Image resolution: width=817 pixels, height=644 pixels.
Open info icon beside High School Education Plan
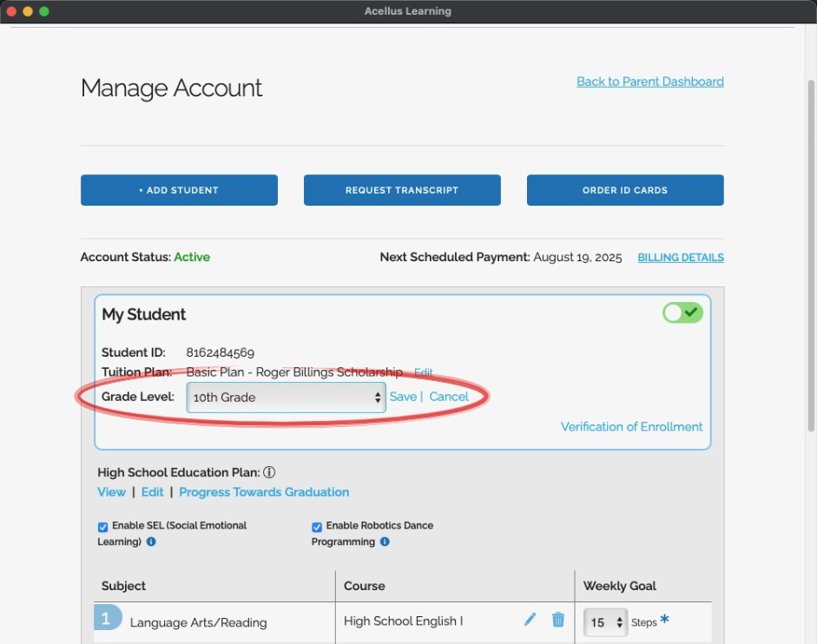click(x=269, y=473)
